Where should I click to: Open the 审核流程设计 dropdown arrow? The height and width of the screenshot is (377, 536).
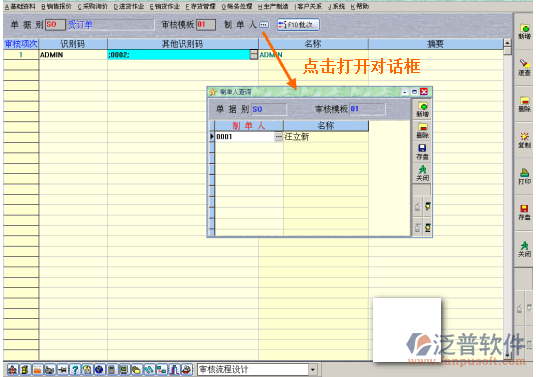pos(313,369)
